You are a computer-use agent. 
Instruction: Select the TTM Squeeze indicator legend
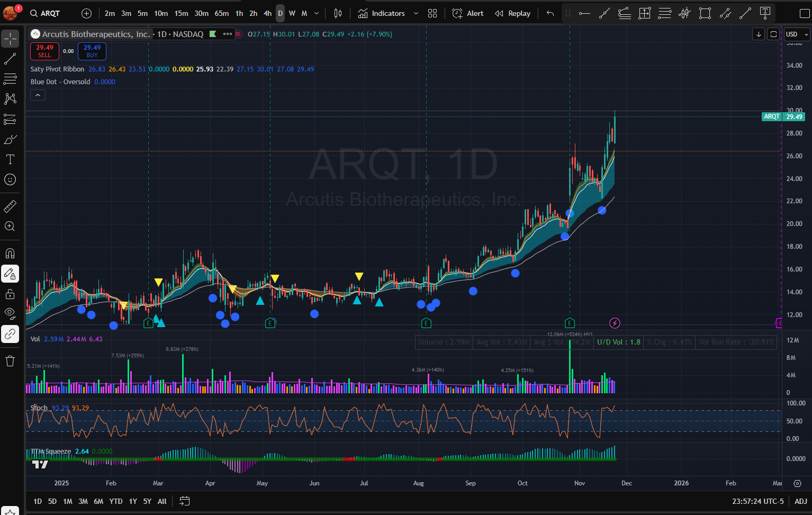(x=50, y=451)
